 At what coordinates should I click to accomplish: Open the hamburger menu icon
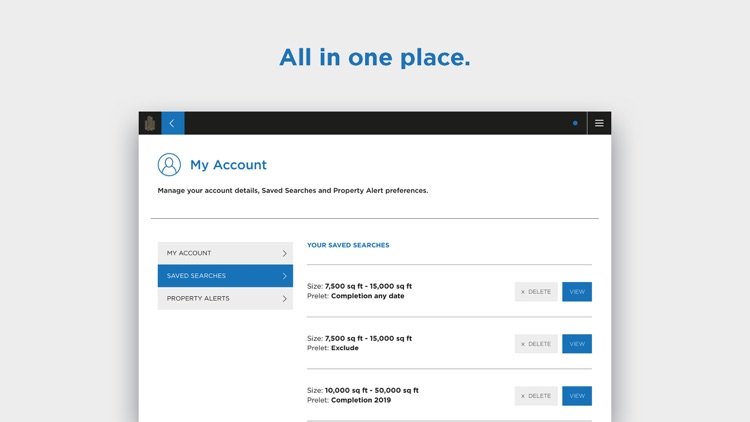tap(599, 123)
